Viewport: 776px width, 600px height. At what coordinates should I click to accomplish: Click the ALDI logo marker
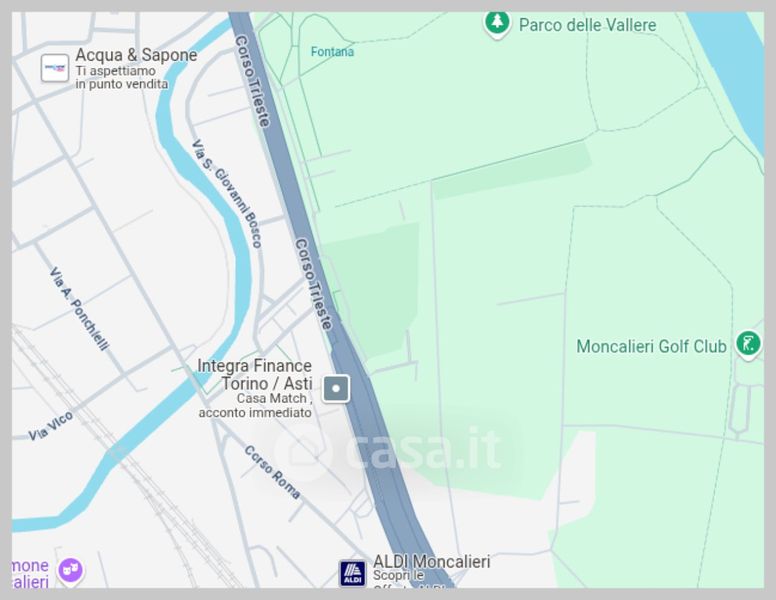(x=352, y=573)
